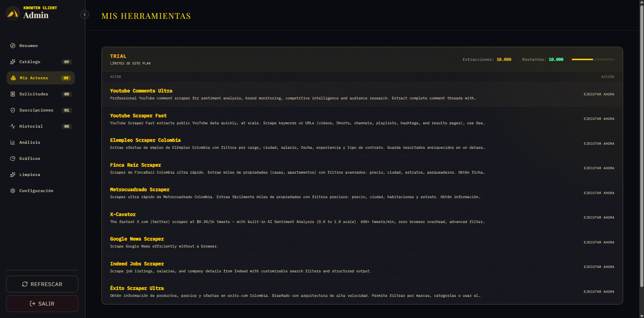The height and width of the screenshot is (318, 644).
Task: Click the SALIR logout button
Action: pos(42,304)
